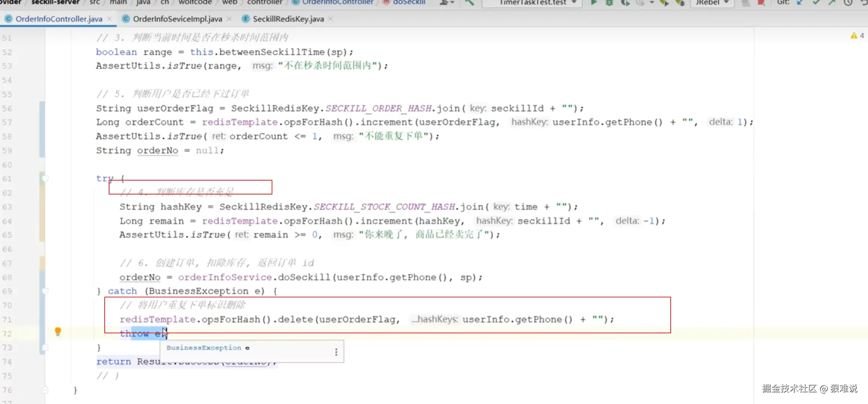Open the JRebel dropdown
868x404 pixels.
click(x=712, y=3)
